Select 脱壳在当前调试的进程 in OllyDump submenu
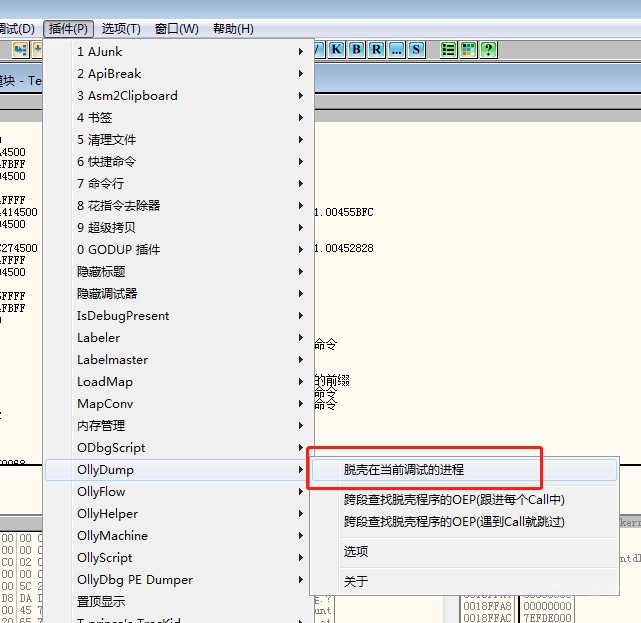The height and width of the screenshot is (623, 641). pyautogui.click(x=464, y=470)
